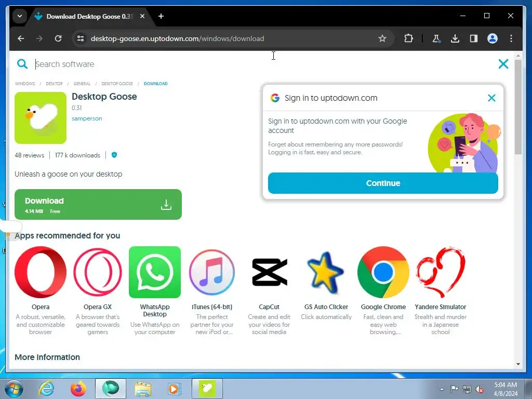Show hidden tray icons arrow

(442, 389)
